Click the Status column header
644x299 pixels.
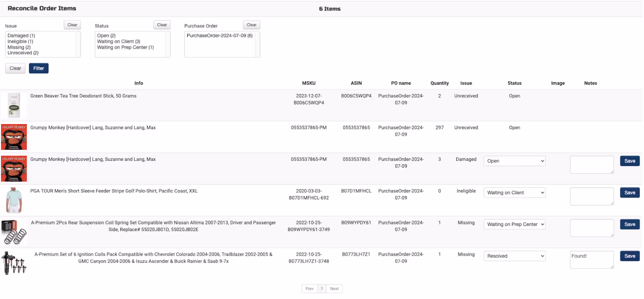(x=514, y=83)
